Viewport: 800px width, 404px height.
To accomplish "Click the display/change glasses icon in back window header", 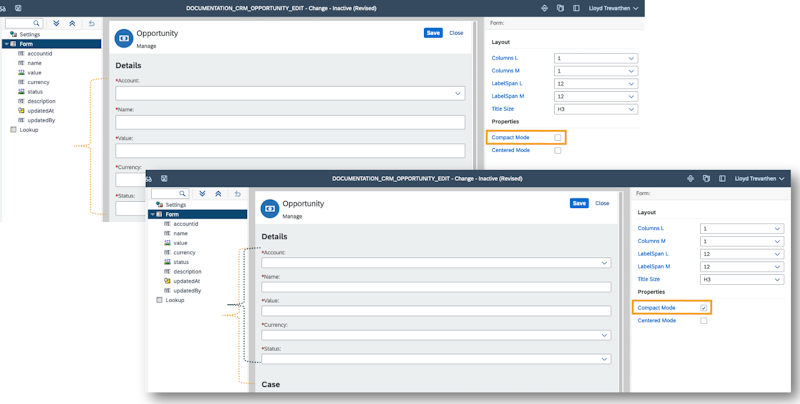I will coord(3,8).
